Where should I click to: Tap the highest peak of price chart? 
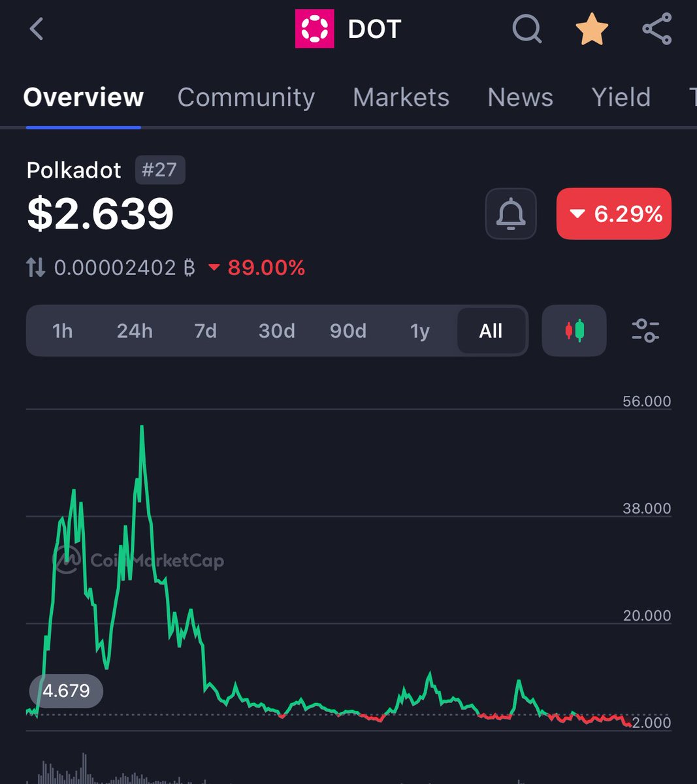[x=142, y=428]
